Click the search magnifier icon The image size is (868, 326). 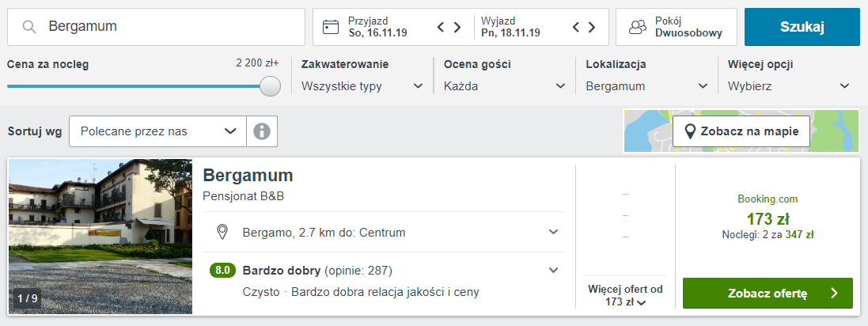29,27
